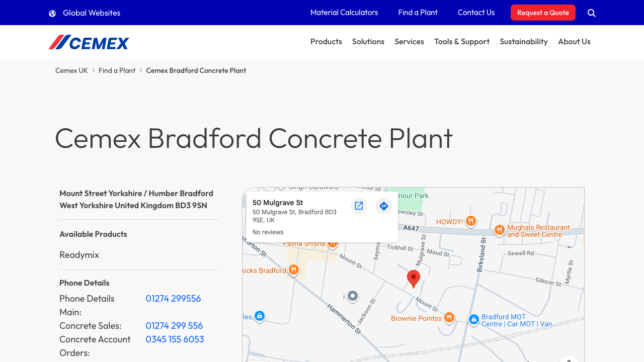This screenshot has width=644, height=362.
Task: Click the Mughals Restaurant map marker
Action: (x=499, y=230)
